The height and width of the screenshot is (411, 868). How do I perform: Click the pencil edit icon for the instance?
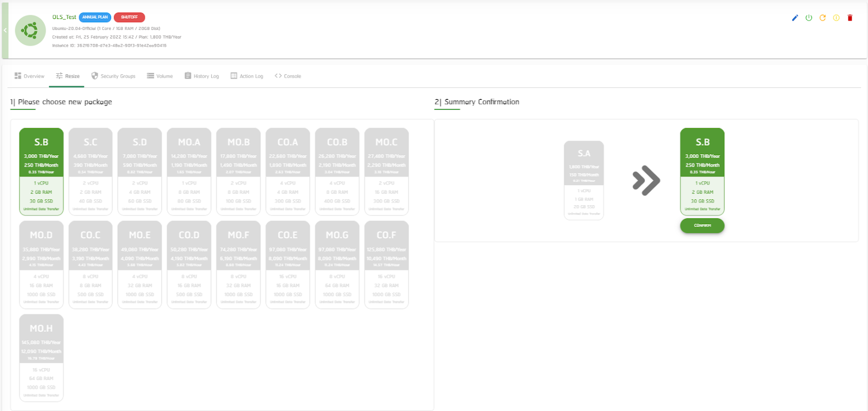pyautogui.click(x=795, y=18)
